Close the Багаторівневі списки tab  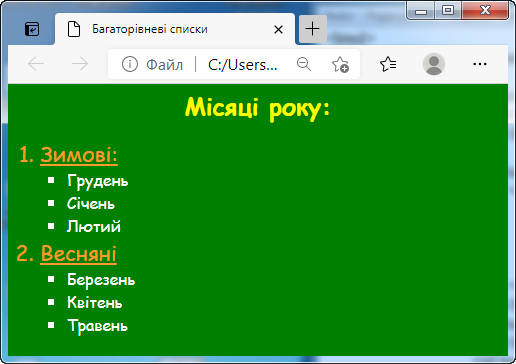(x=278, y=30)
